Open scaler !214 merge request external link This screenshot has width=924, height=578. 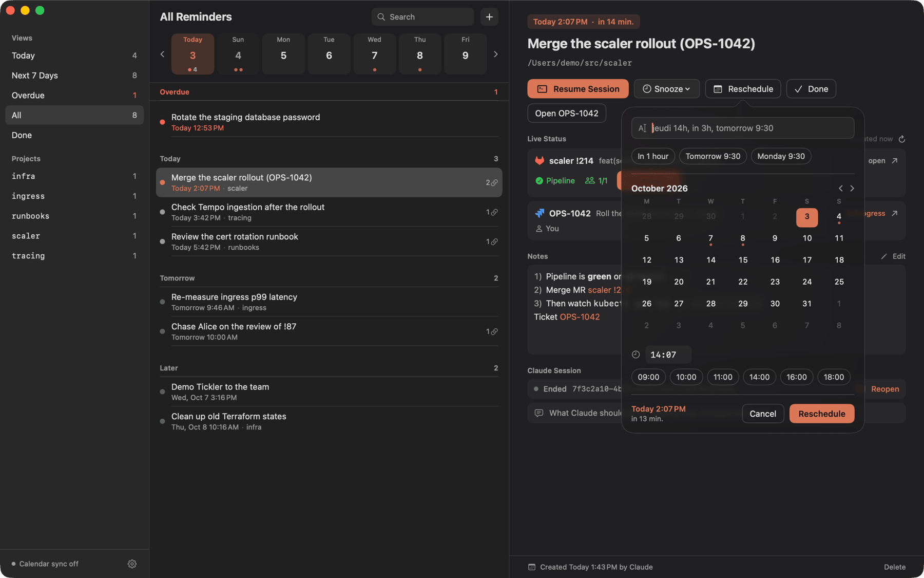pyautogui.click(x=895, y=161)
